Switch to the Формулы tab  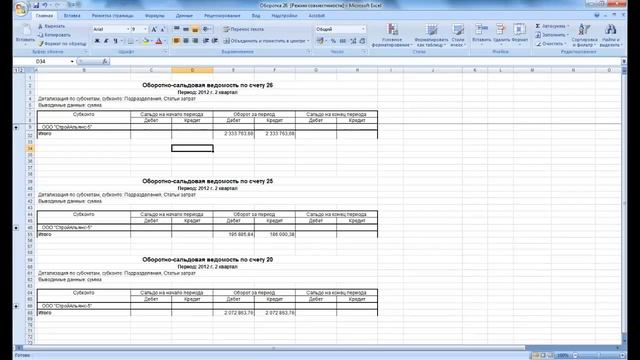point(155,16)
